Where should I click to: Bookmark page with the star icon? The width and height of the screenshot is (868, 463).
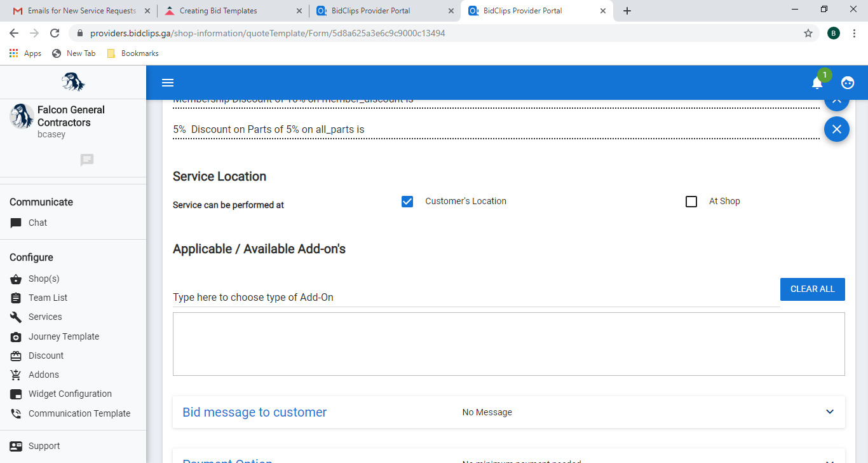(x=808, y=33)
